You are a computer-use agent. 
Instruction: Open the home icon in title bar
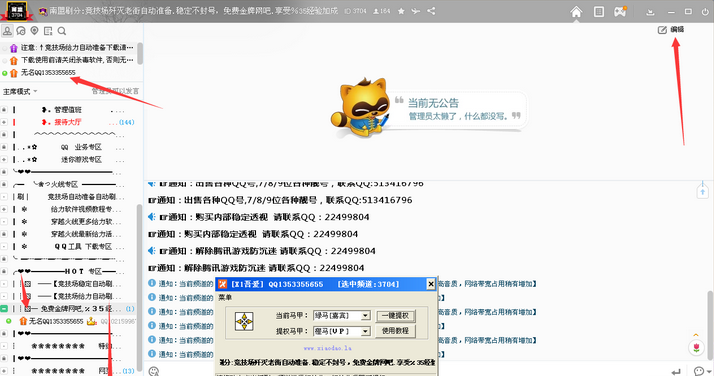tap(576, 11)
